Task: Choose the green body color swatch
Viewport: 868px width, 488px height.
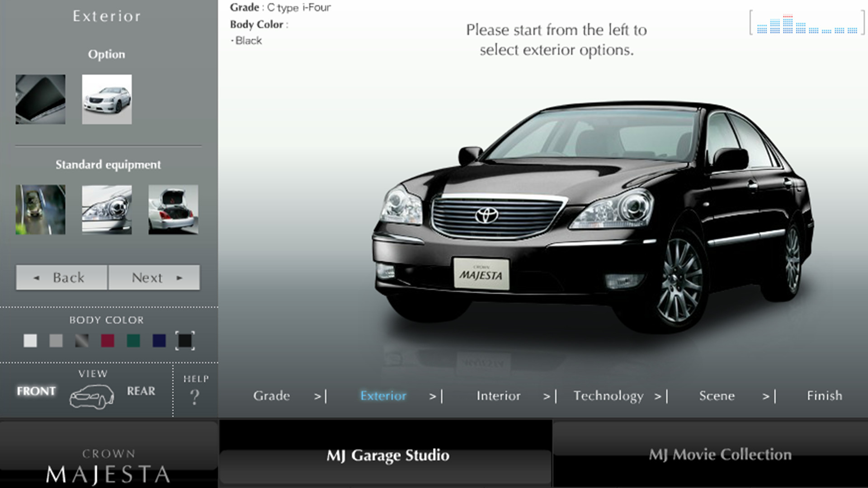Action: (x=133, y=341)
